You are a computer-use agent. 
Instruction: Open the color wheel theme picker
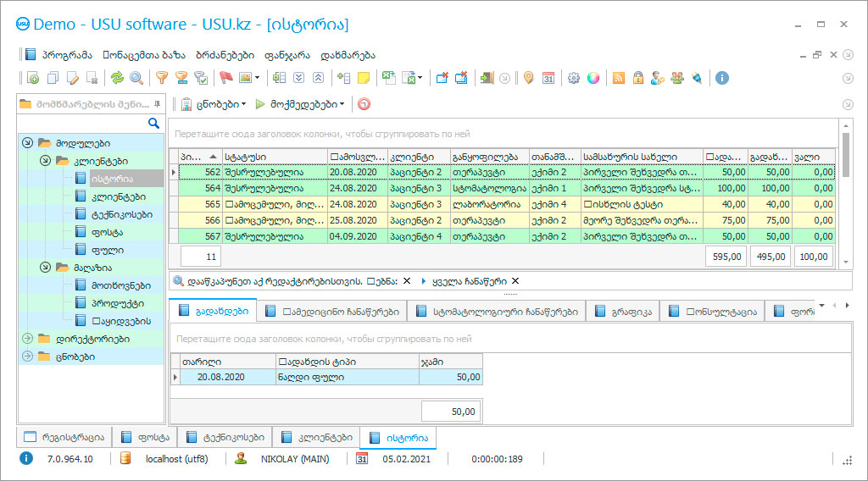click(593, 78)
